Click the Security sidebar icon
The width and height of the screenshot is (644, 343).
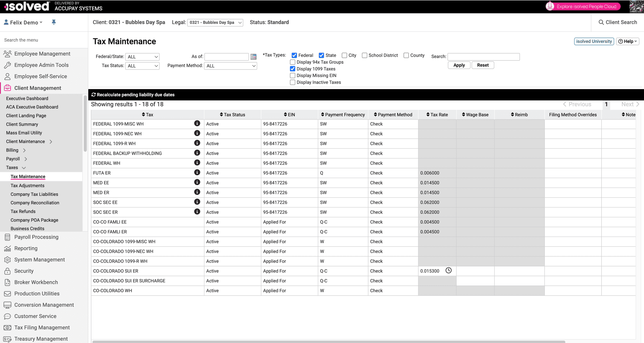point(7,271)
